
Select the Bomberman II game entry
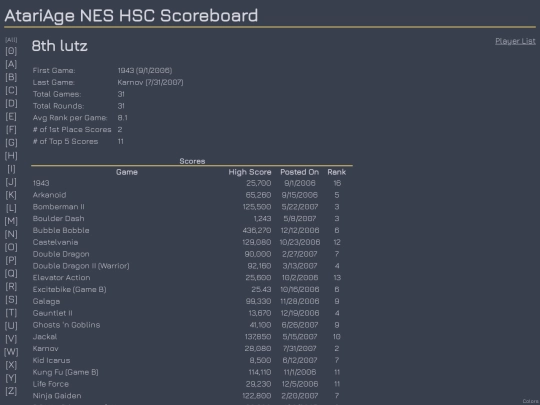click(59, 207)
